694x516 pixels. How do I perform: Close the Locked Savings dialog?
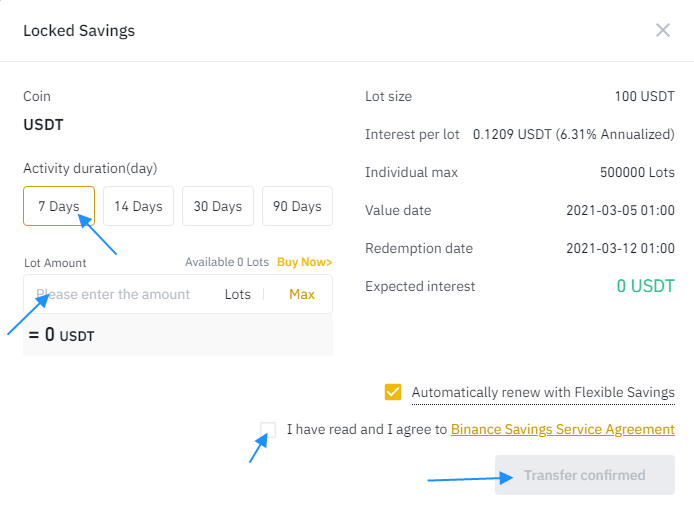[x=662, y=30]
